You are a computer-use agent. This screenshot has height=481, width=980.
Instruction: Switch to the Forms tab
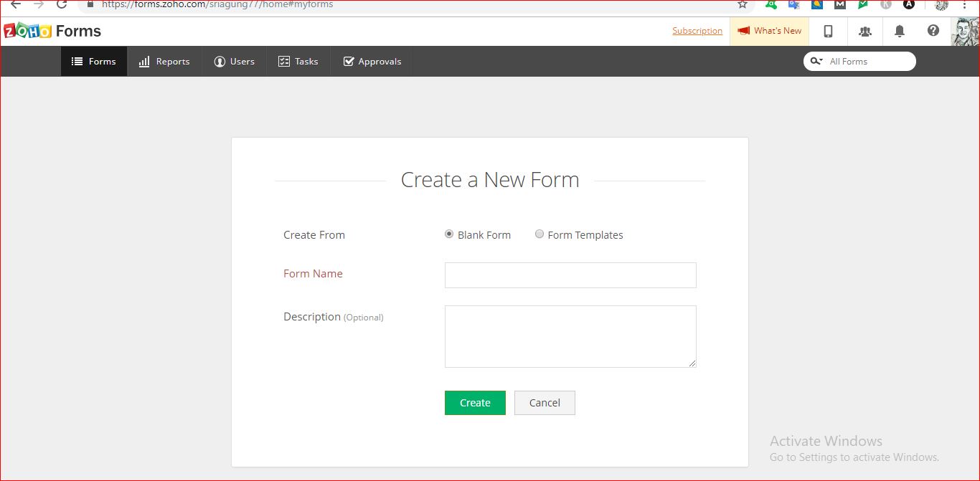[94, 62]
